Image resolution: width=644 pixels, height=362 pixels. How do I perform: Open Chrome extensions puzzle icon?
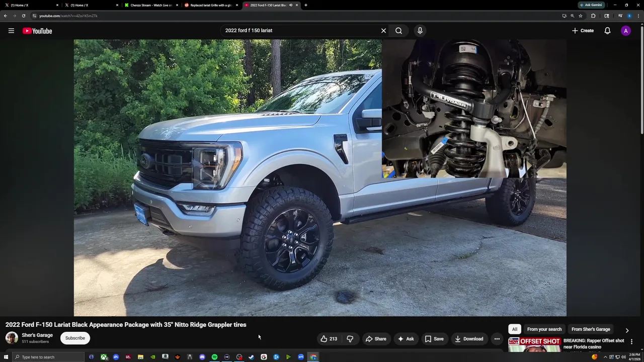click(593, 16)
